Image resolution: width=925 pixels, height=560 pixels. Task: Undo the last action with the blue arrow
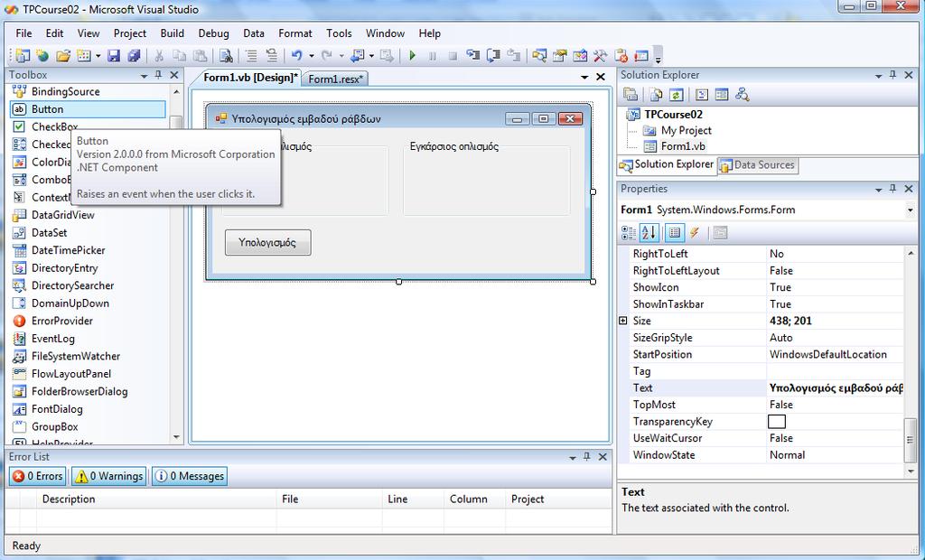[296, 55]
